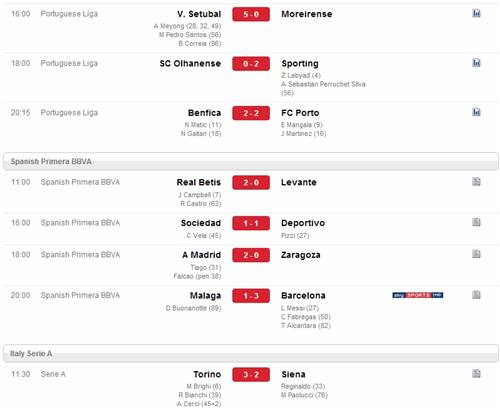The width and height of the screenshot is (500, 411).
Task: Open the Benfica team link
Action: (204, 113)
